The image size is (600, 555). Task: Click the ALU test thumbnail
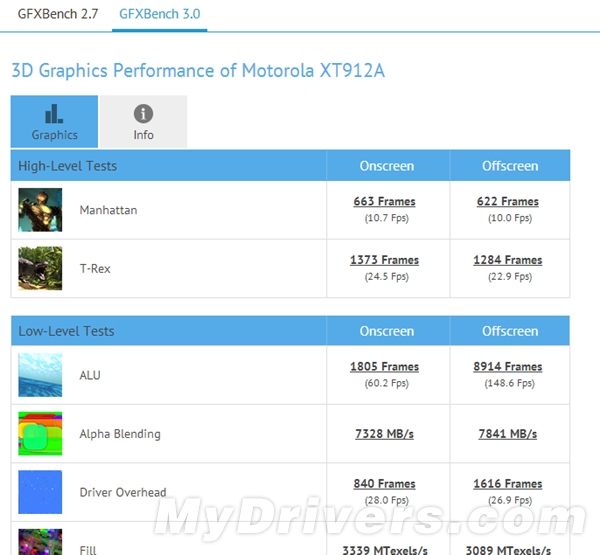(x=40, y=375)
